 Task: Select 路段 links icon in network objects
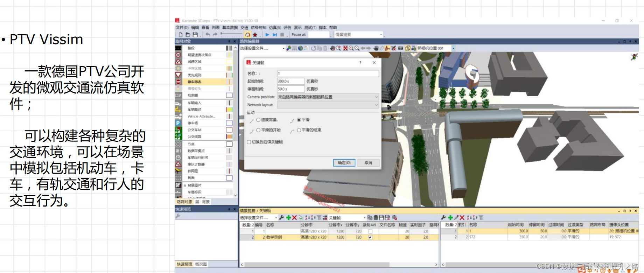(x=178, y=48)
